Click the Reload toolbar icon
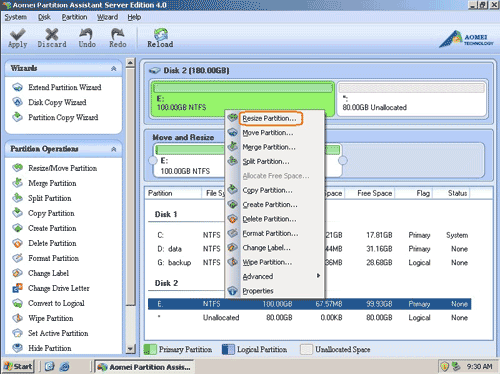Screen dimensions: 500x374 [161, 34]
